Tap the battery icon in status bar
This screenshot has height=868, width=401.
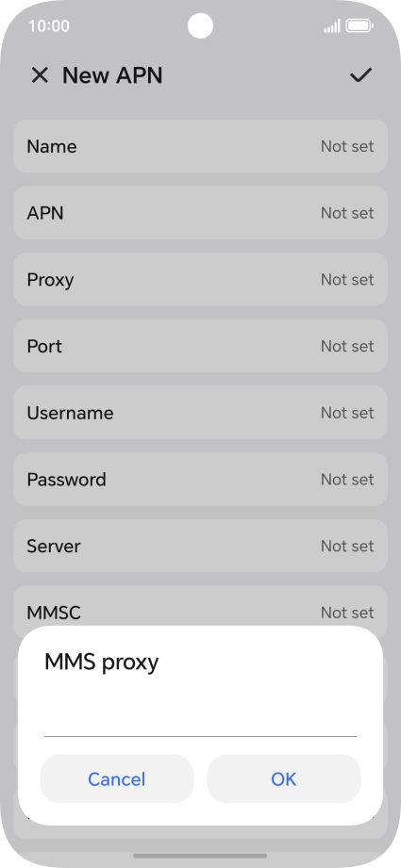point(359,26)
